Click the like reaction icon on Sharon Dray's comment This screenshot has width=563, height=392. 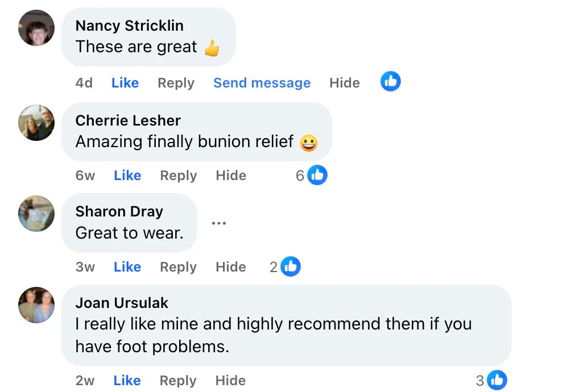click(x=291, y=266)
